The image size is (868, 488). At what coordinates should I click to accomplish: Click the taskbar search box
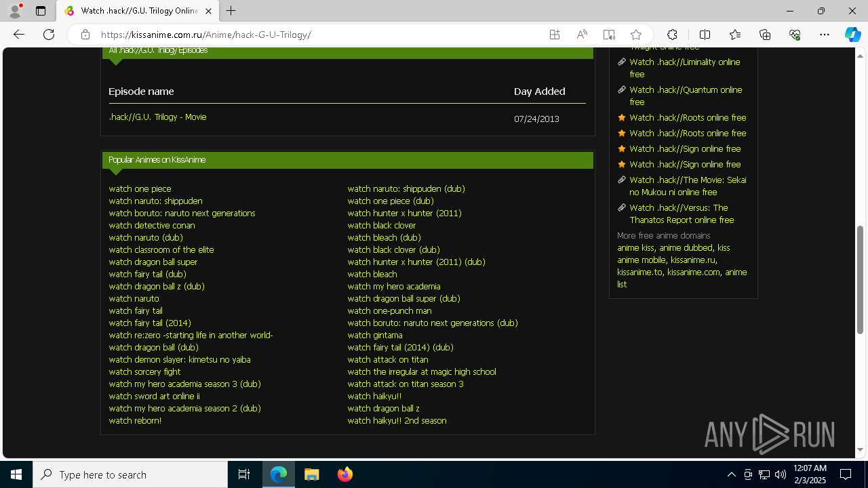pyautogui.click(x=130, y=474)
